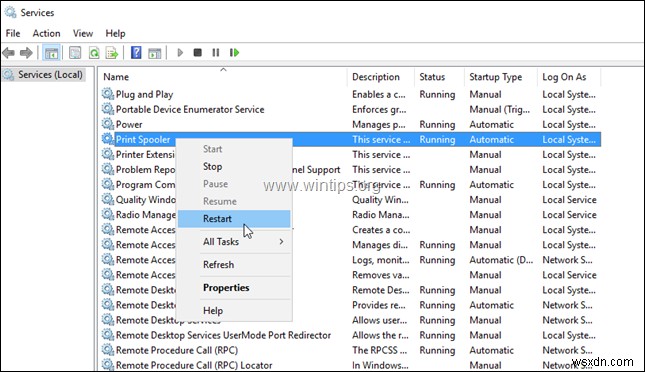645x372 pixels.
Task: Open the Action menu
Action: coord(46,33)
